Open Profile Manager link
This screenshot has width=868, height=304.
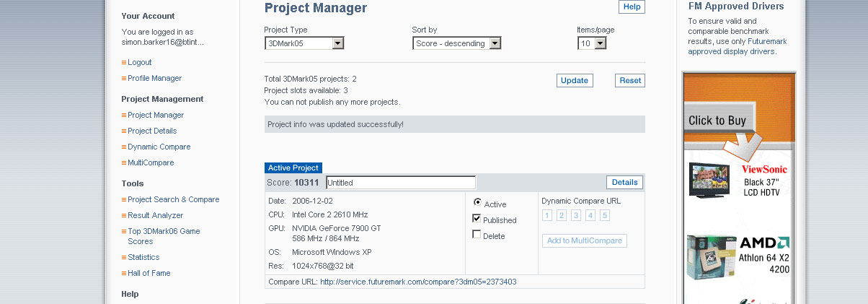click(x=155, y=78)
